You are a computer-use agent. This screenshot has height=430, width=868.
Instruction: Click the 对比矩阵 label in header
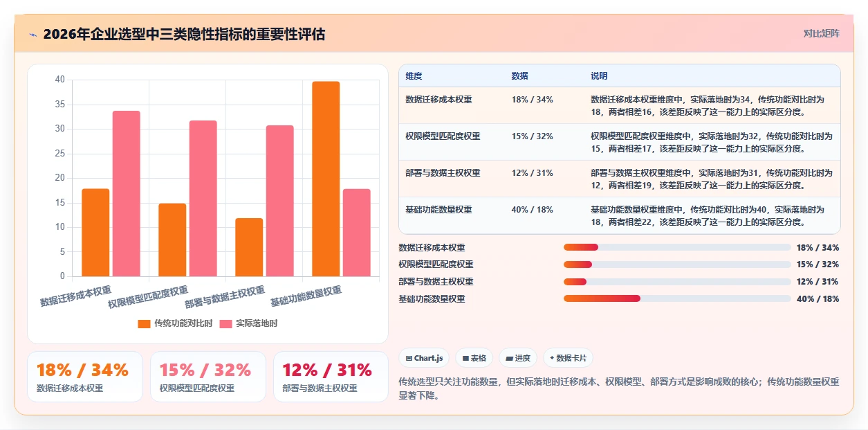click(x=822, y=33)
